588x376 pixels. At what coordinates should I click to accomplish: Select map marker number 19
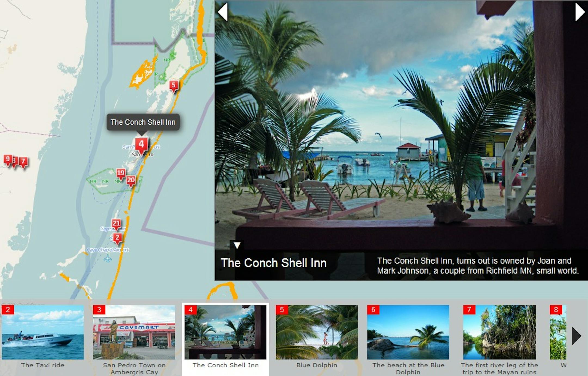[x=121, y=173]
